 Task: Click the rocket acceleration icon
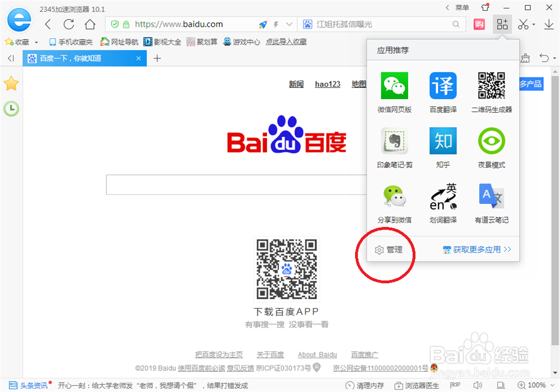[x=263, y=24]
